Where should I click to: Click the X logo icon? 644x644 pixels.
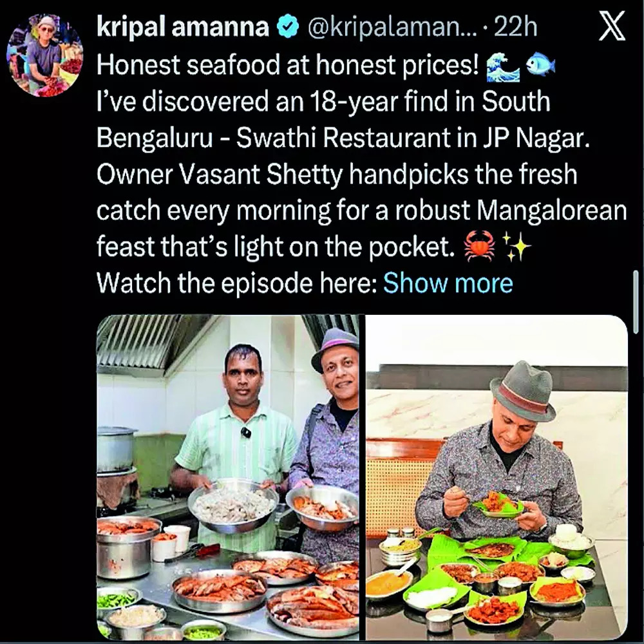[612, 26]
